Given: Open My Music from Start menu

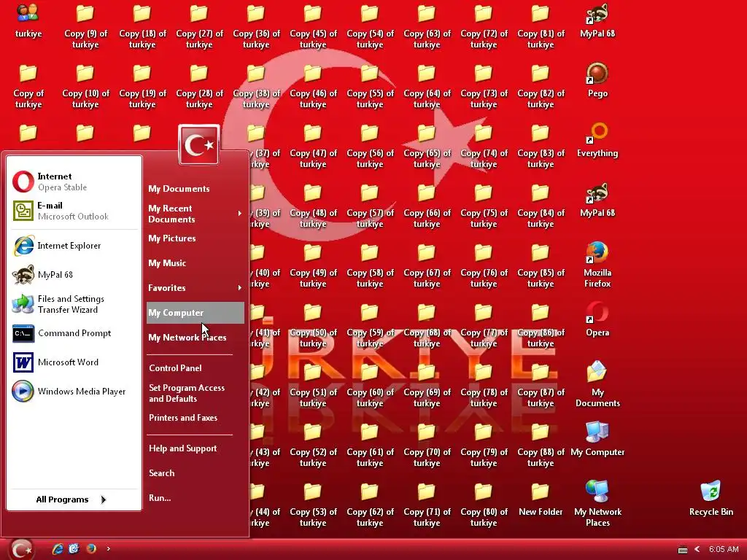Looking at the screenshot, I should (196, 262).
